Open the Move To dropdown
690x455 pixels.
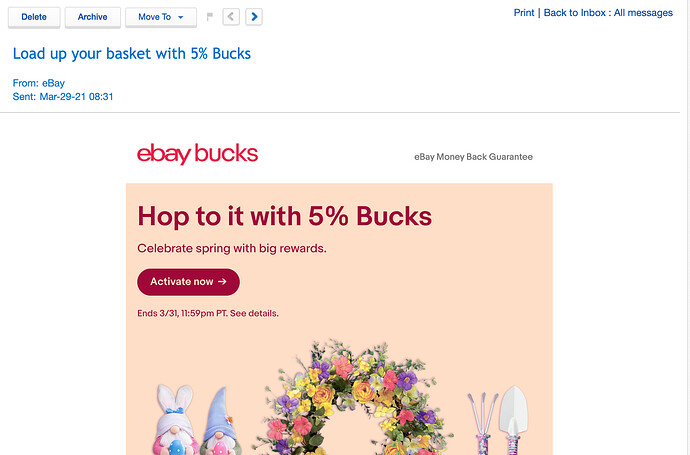point(161,18)
